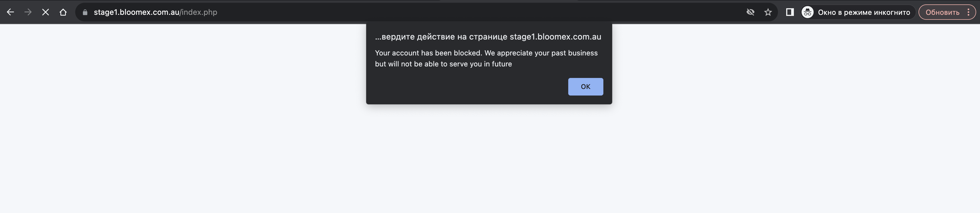Open the browser side panel icon
This screenshot has height=213, width=980.
[x=790, y=12]
